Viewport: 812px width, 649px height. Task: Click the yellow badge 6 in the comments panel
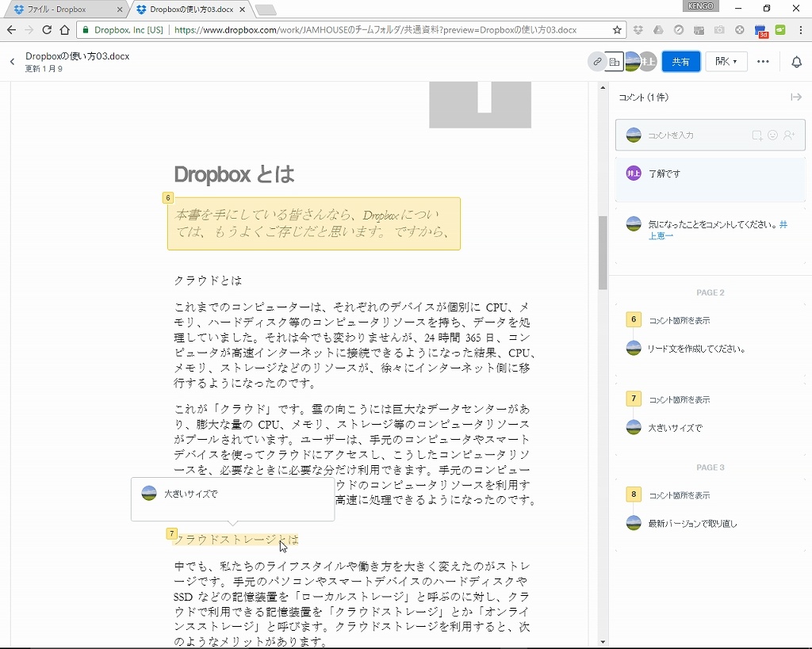click(634, 319)
